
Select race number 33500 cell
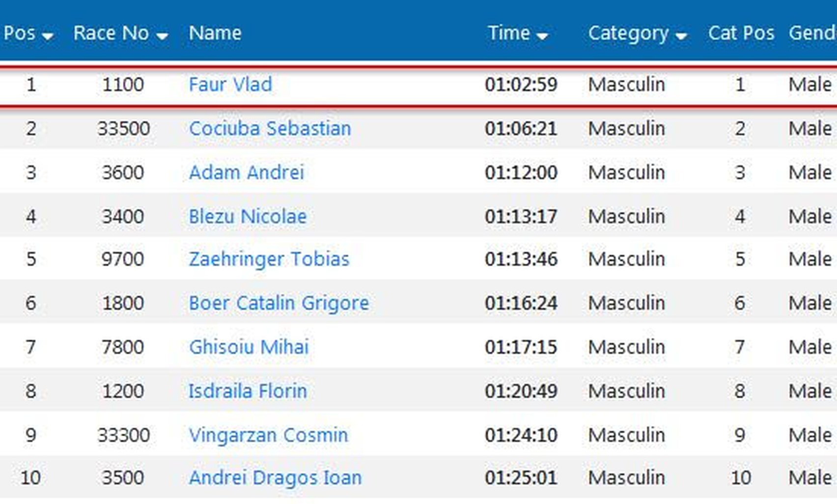[123, 129]
